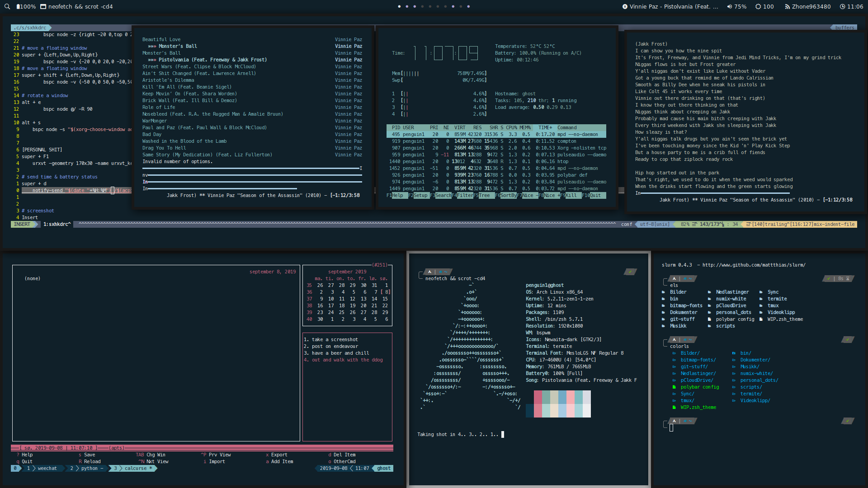The height and width of the screenshot is (488, 868).
Task: Select todo 'out and walk with the ddog'
Action: click(x=344, y=360)
